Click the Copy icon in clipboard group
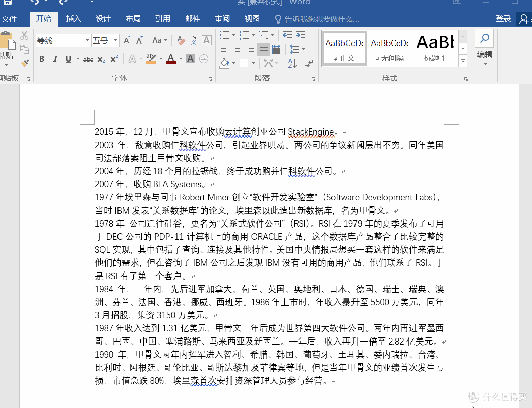 point(24,49)
